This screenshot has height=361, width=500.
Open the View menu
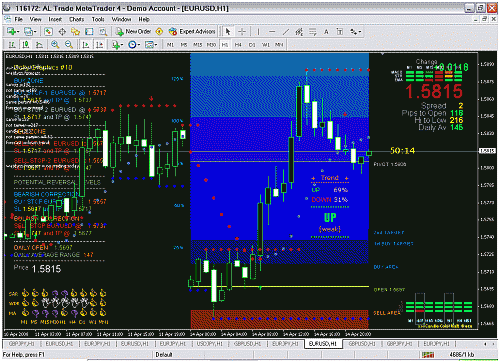35,19
